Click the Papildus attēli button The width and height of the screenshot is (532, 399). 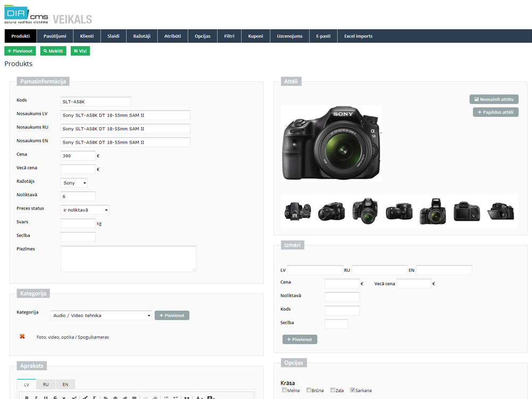tap(495, 112)
